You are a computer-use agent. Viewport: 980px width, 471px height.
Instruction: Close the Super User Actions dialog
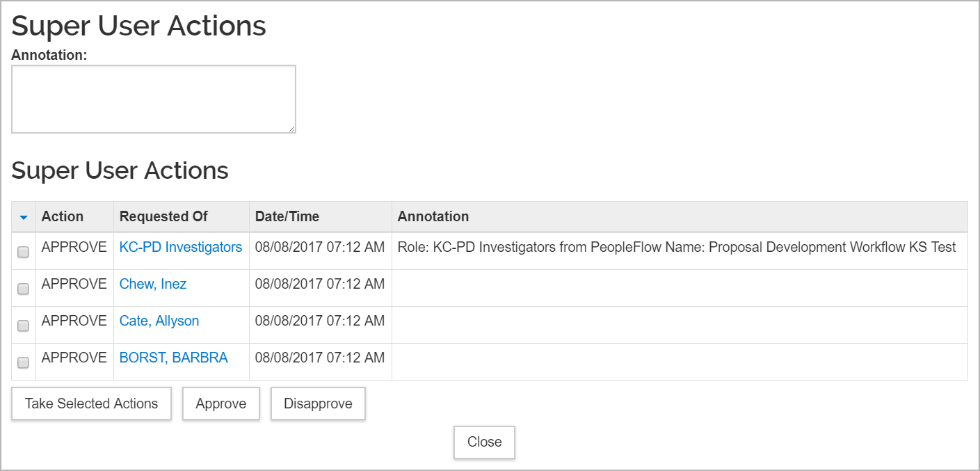pos(485,442)
